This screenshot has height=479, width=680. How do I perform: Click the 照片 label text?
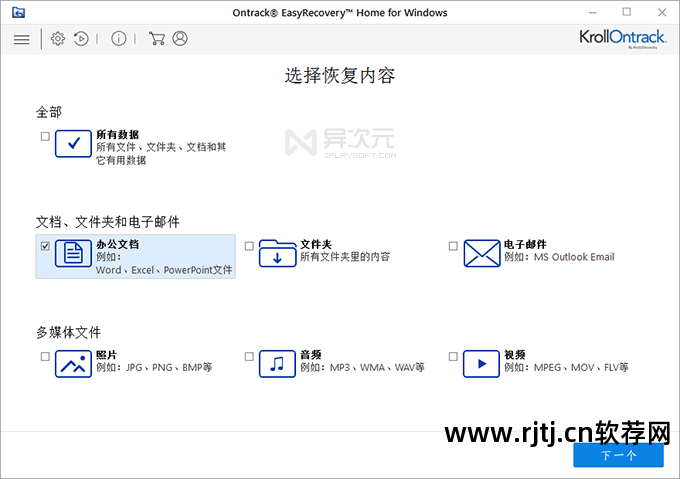coord(107,355)
